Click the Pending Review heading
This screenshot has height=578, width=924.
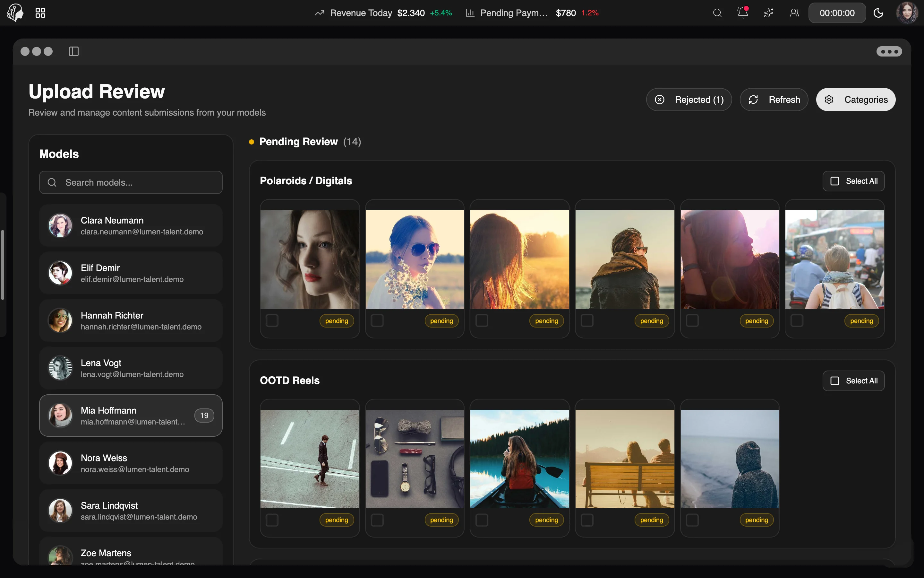(x=298, y=142)
